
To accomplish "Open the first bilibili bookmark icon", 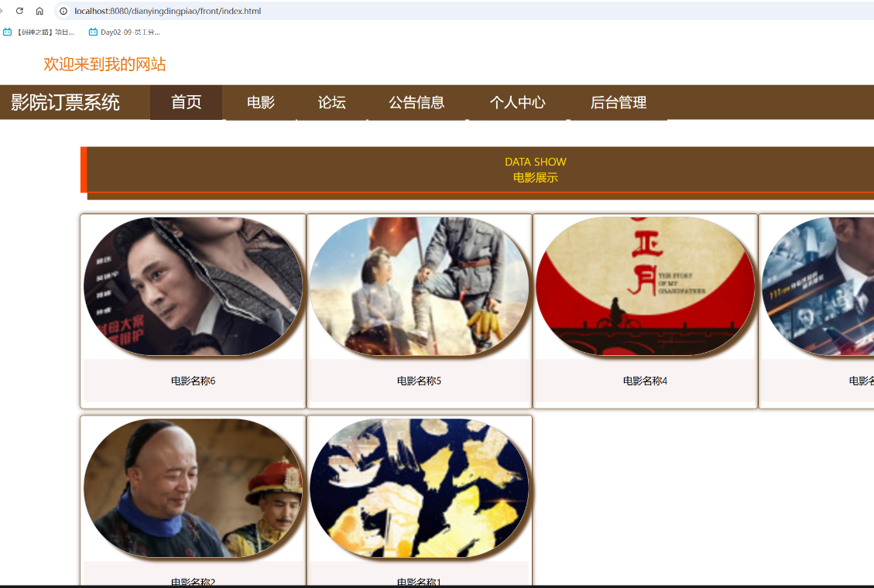I will 7,32.
